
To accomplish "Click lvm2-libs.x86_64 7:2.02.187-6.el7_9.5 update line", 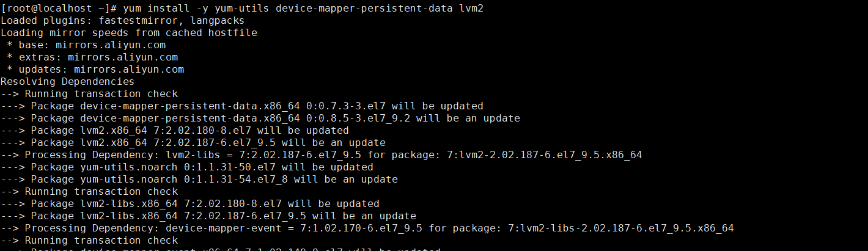I will pos(208,216).
